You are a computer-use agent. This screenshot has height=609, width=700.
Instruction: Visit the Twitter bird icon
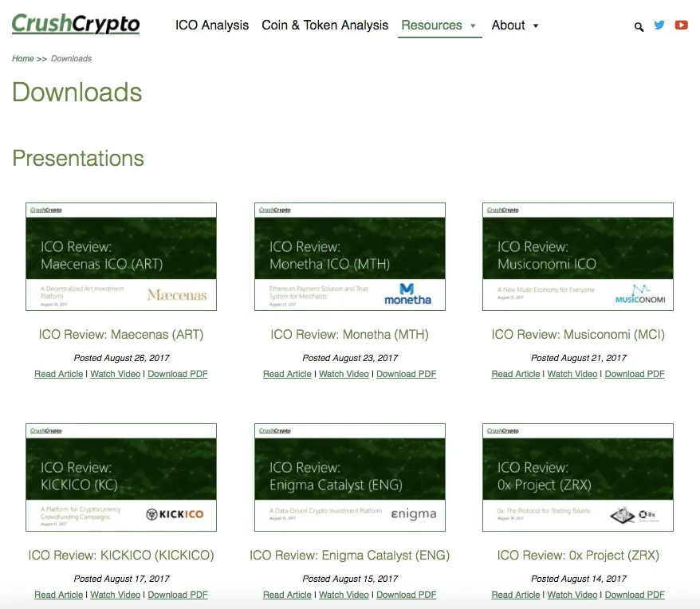pyautogui.click(x=659, y=25)
